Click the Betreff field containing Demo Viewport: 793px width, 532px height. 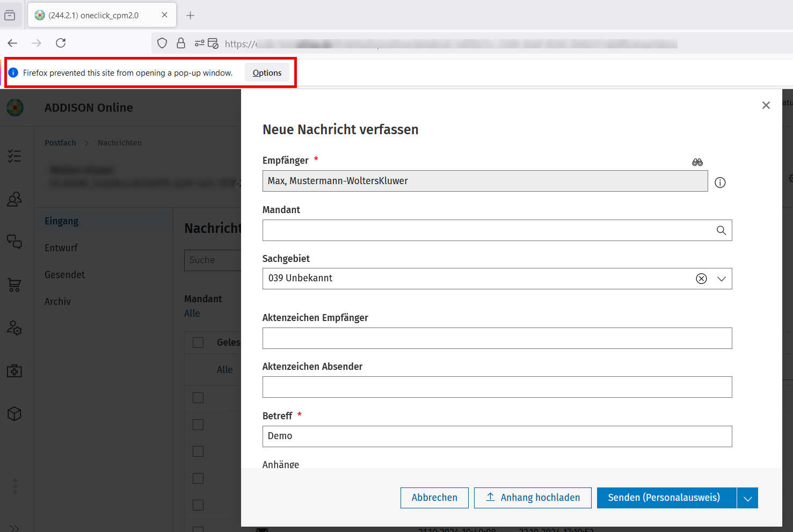(497, 436)
